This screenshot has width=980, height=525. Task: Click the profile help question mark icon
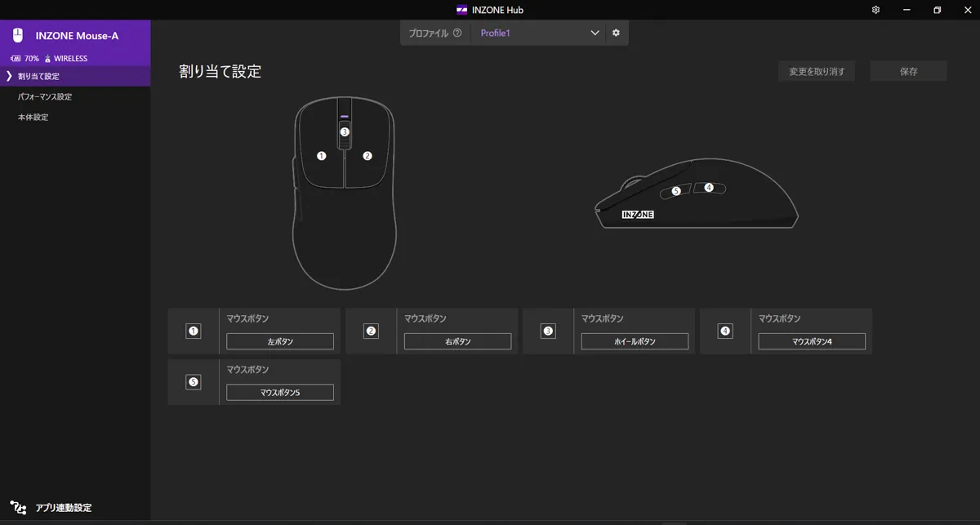[x=457, y=33]
